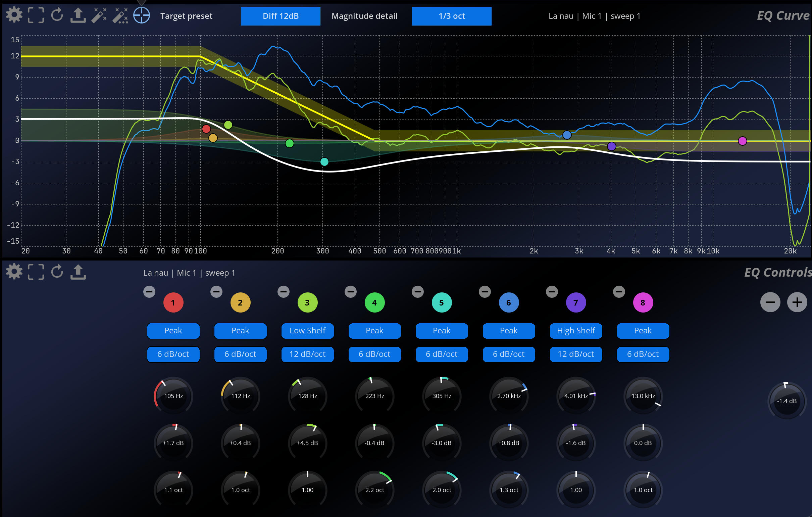This screenshot has height=517, width=812.
Task: Open band 4 slope 6 dB/oct dropdown
Action: click(x=374, y=354)
